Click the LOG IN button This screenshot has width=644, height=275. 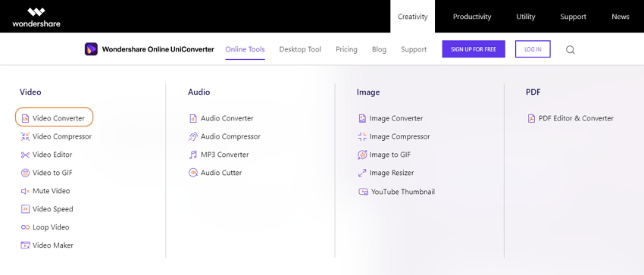tap(533, 49)
